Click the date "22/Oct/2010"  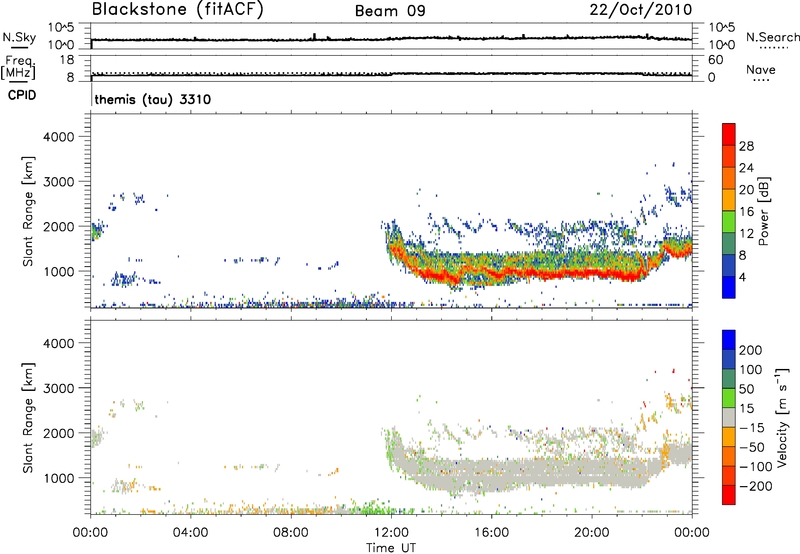641,10
